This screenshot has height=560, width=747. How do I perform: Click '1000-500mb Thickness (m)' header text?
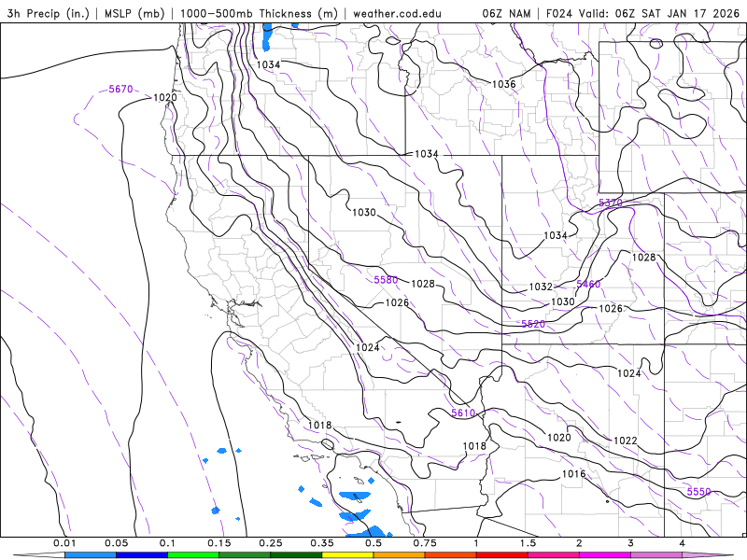pos(259,13)
